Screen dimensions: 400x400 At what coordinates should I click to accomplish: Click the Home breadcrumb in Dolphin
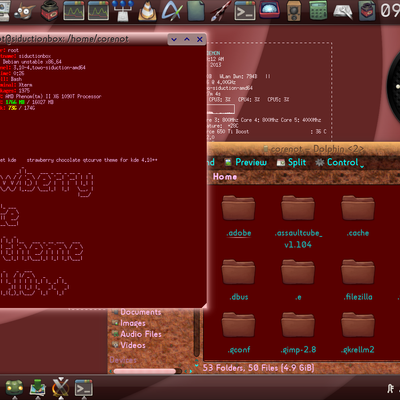tap(225, 177)
